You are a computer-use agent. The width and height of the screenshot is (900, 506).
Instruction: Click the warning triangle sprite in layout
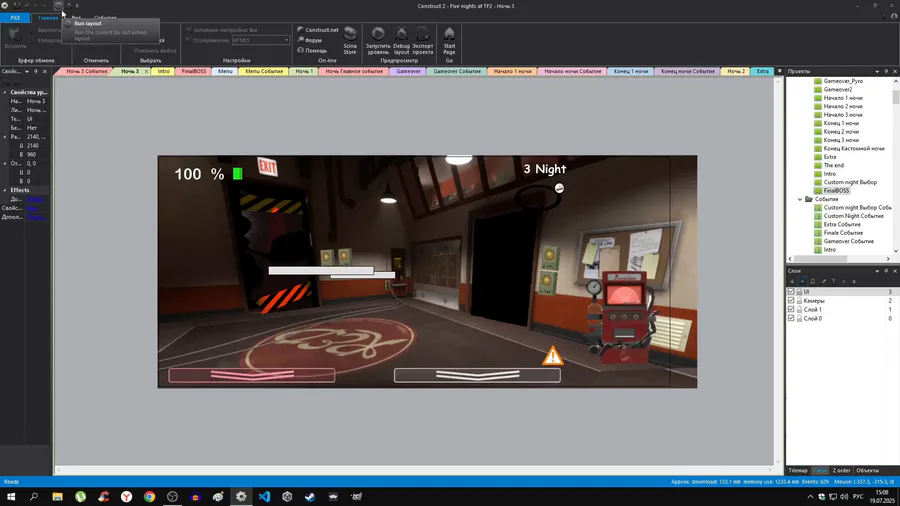[553, 356]
